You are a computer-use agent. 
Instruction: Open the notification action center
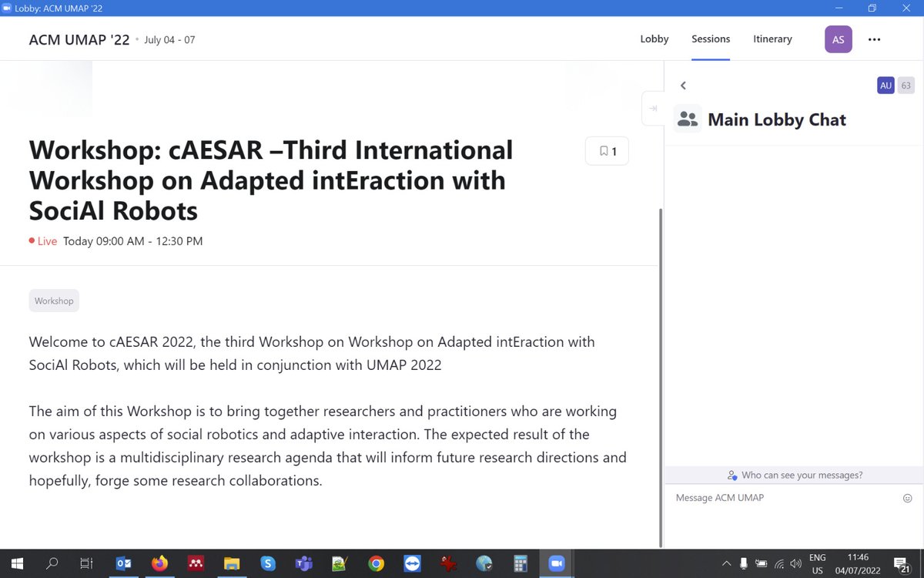tap(901, 563)
